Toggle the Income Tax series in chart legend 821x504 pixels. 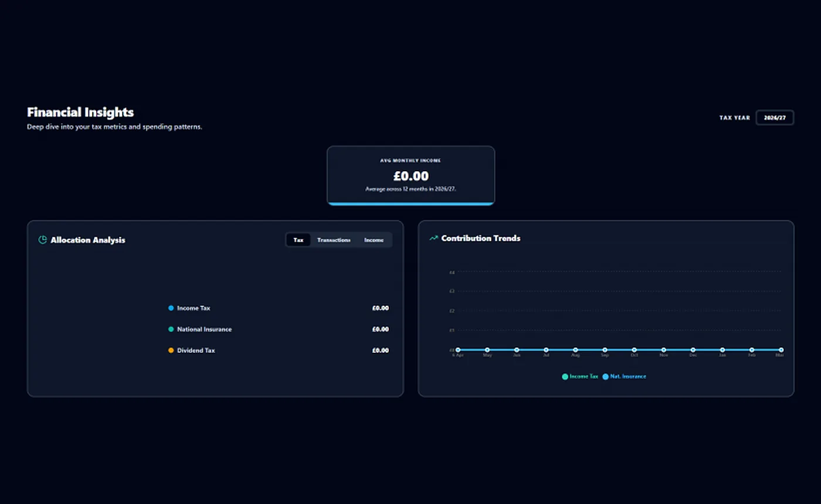[x=580, y=376]
